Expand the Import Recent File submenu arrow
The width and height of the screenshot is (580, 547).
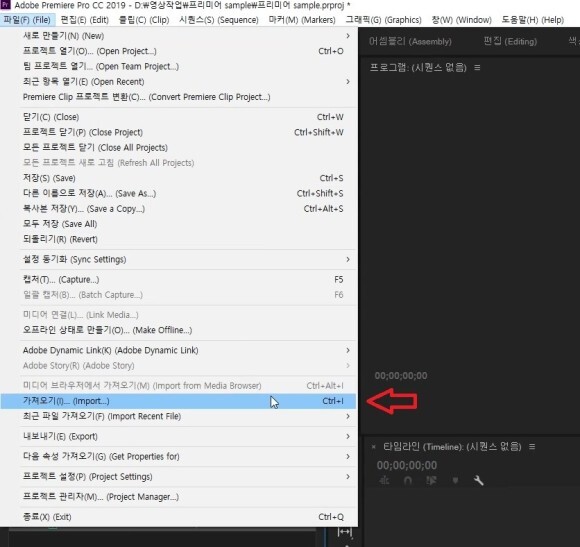[x=348, y=416]
